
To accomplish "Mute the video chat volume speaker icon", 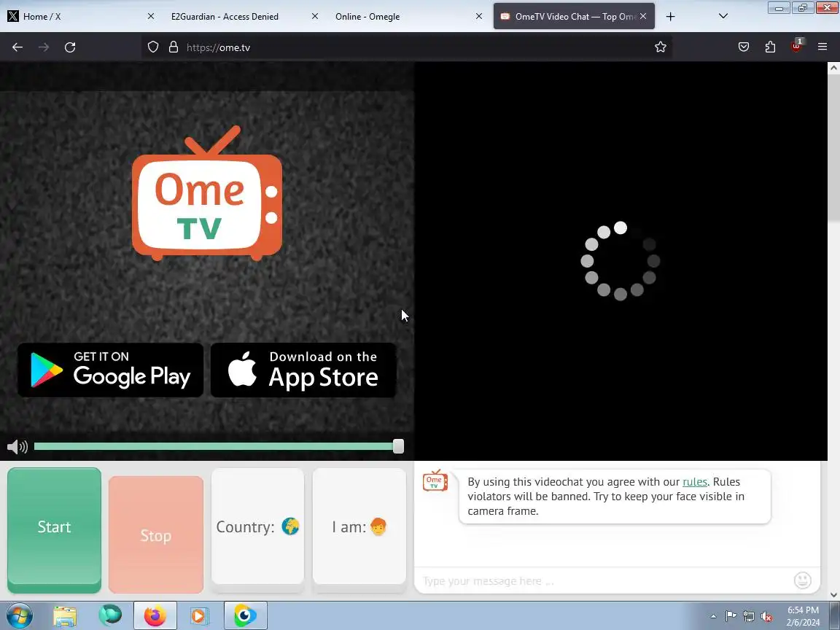I will (x=17, y=447).
